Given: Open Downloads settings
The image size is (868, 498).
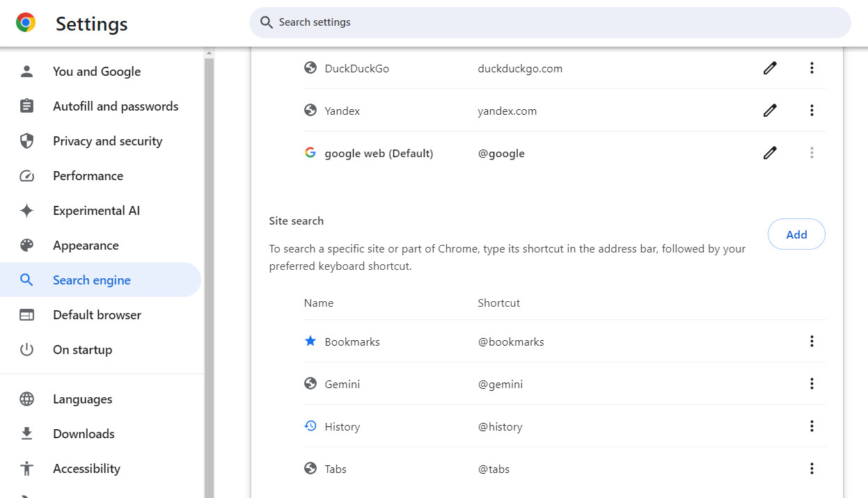Looking at the screenshot, I should (100, 433).
